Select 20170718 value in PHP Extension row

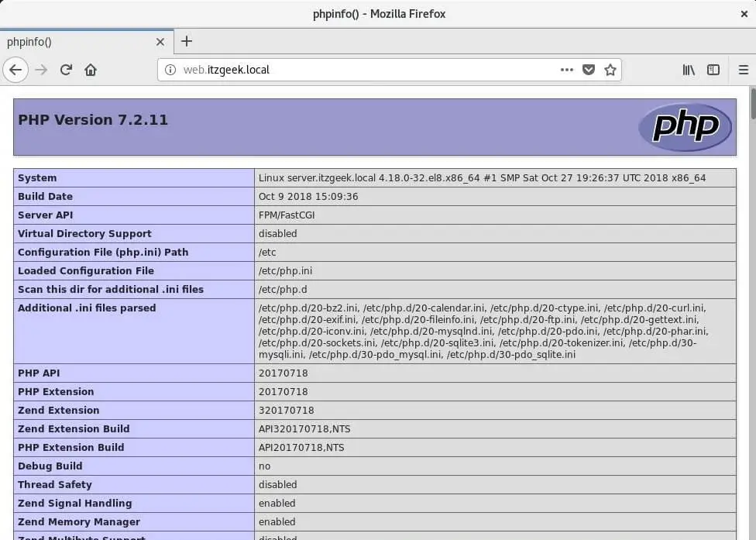point(283,391)
